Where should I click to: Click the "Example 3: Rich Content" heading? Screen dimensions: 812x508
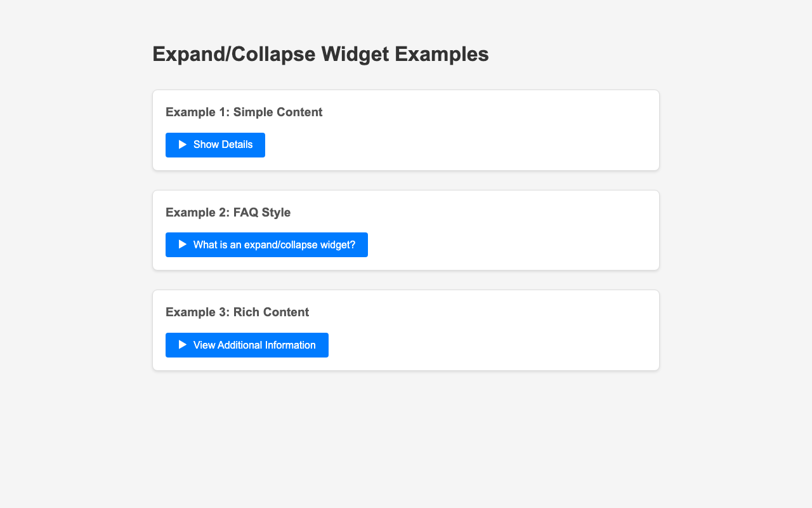point(237,312)
